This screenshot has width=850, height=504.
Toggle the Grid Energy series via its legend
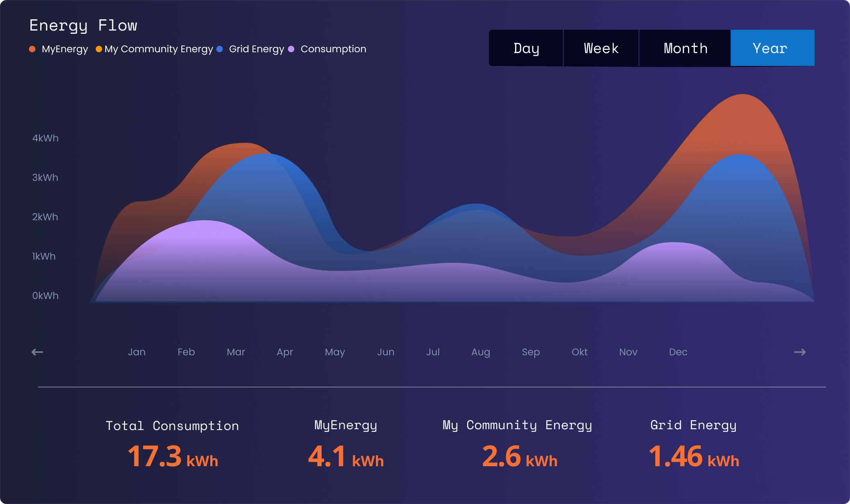pyautogui.click(x=256, y=49)
